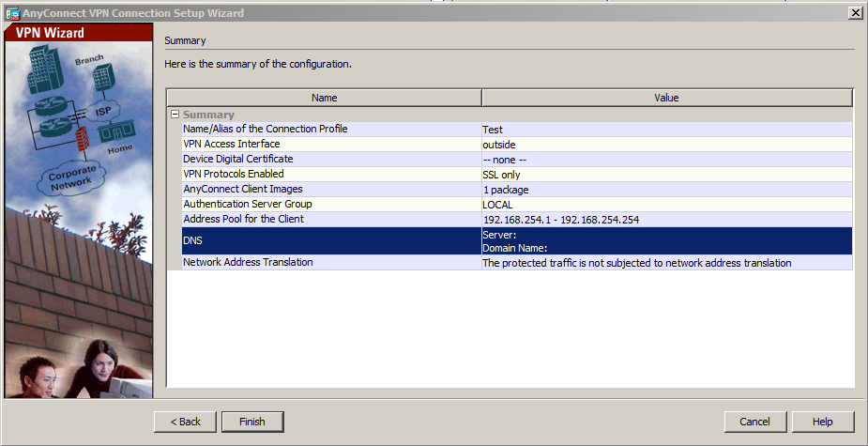Cancel the VPN setup wizard
This screenshot has height=446, width=868.
pos(755,422)
